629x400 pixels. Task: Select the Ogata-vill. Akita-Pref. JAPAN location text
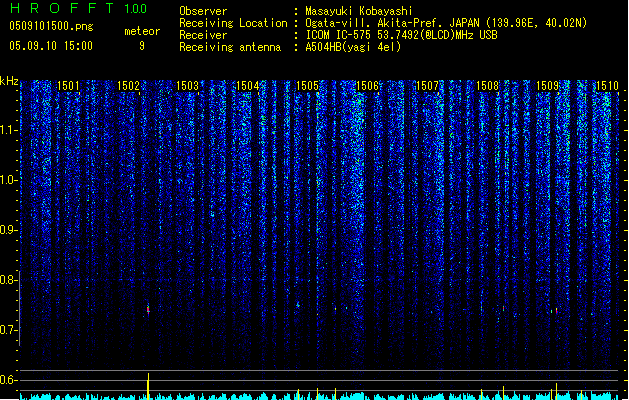pos(446,23)
